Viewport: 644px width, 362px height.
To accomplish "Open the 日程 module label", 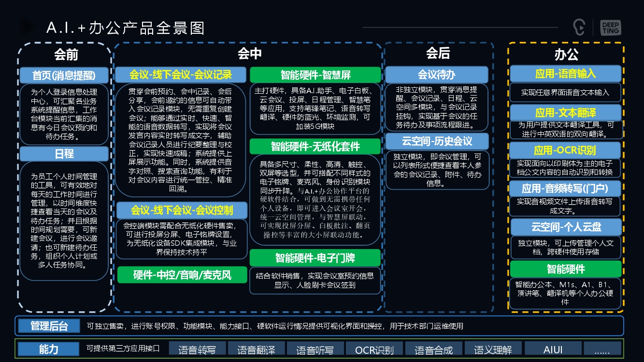I will pos(63,153).
